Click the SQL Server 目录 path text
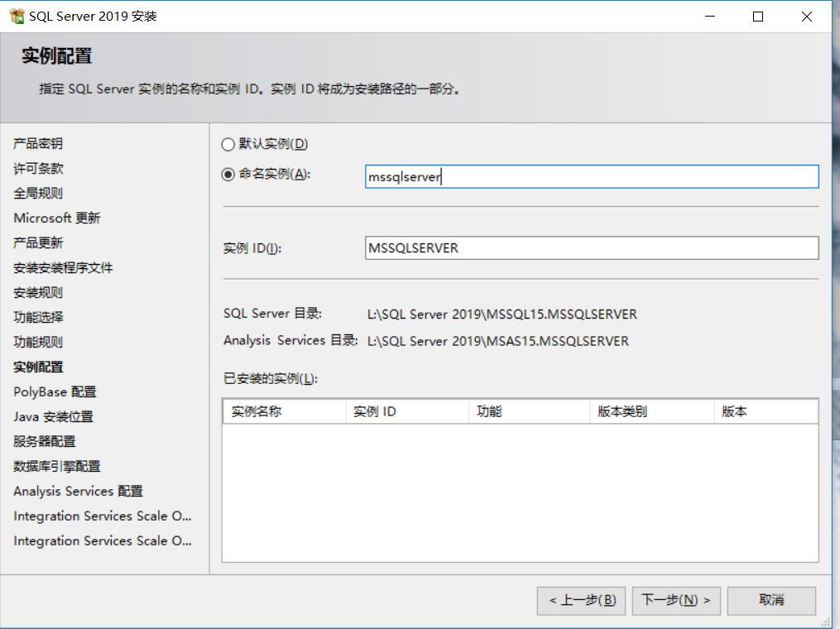The height and width of the screenshot is (629, 840). coord(502,314)
